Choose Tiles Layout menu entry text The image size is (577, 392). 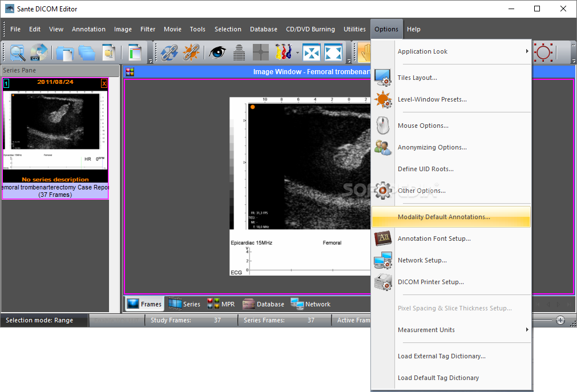click(x=417, y=78)
